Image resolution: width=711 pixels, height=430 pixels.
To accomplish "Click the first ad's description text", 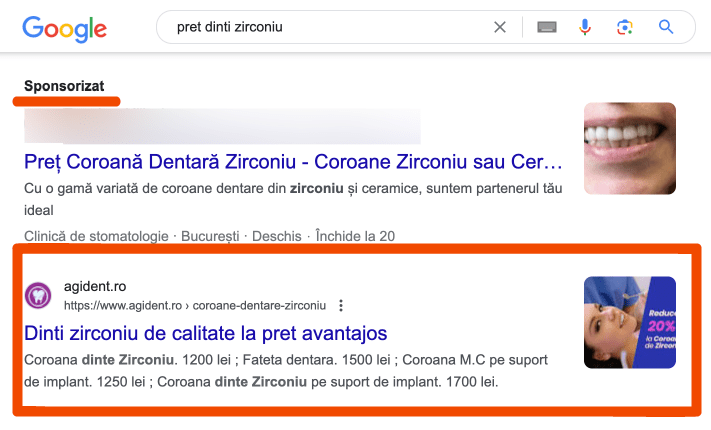I will (293, 199).
